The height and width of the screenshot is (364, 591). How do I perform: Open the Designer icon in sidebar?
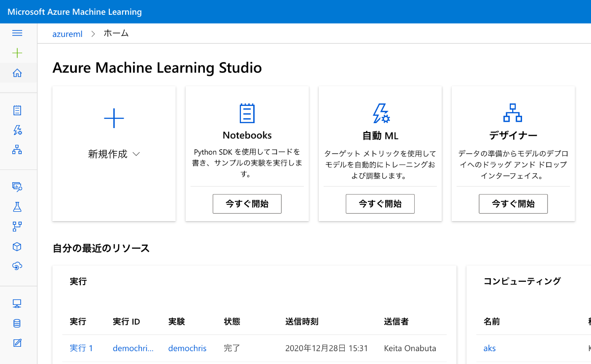17,150
